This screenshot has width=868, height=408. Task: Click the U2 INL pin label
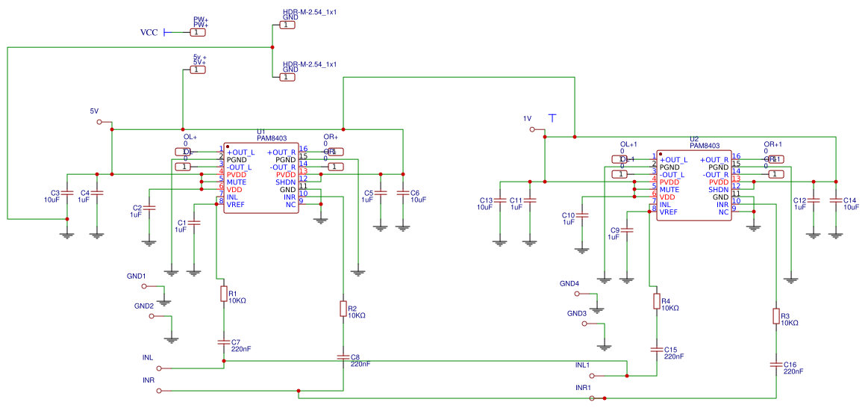pyautogui.click(x=666, y=204)
